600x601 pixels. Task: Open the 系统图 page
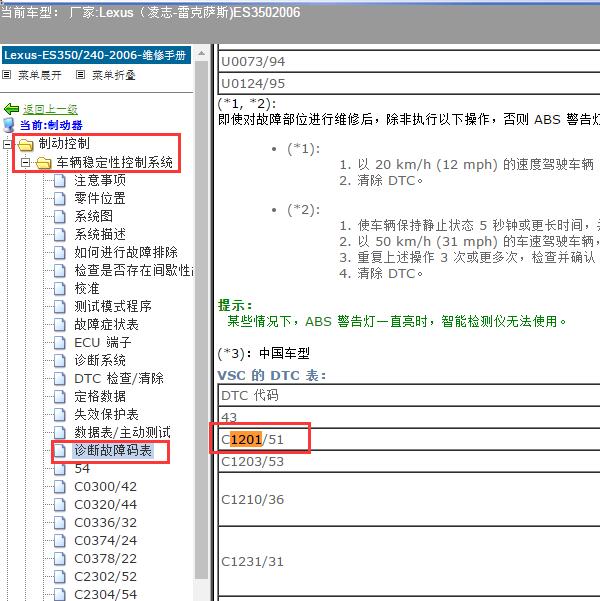point(94,216)
